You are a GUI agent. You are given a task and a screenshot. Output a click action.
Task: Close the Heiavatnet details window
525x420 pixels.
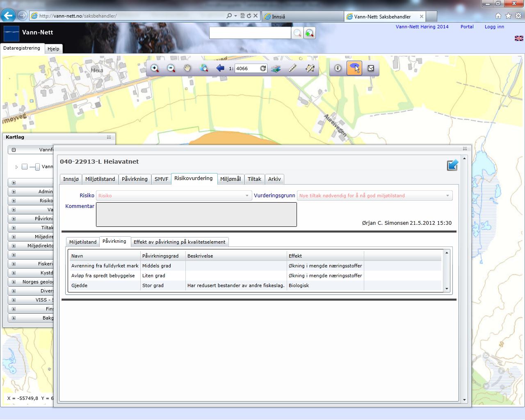(465, 148)
